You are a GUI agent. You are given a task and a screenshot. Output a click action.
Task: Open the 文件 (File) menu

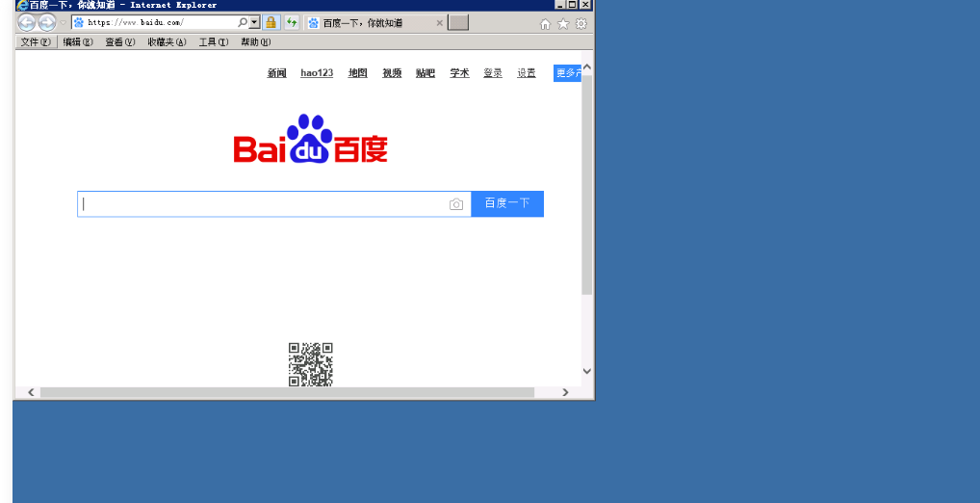coord(36,42)
